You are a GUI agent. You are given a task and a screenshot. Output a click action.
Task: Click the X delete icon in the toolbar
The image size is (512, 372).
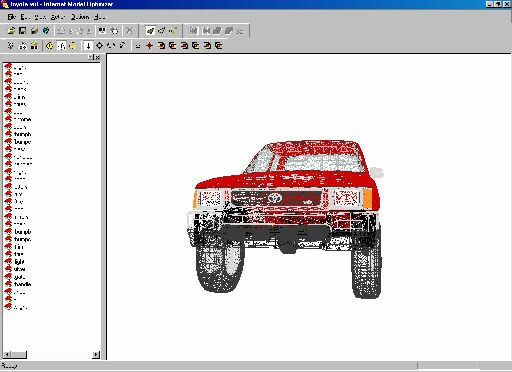tap(129, 31)
